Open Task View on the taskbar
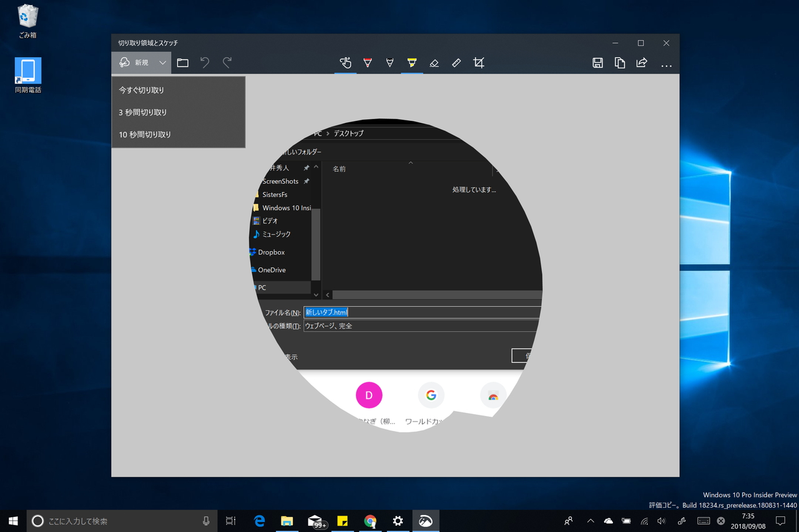The image size is (799, 532). point(230,521)
